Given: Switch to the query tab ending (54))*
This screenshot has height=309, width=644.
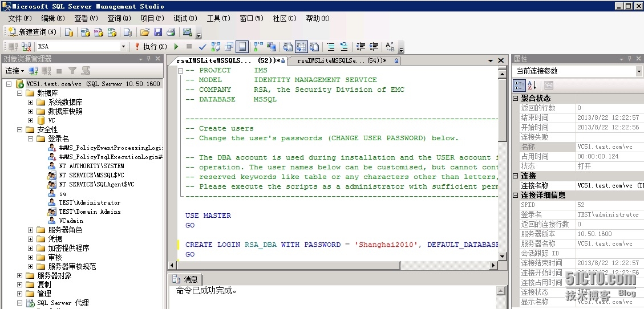Looking at the screenshot, I should 343,61.
